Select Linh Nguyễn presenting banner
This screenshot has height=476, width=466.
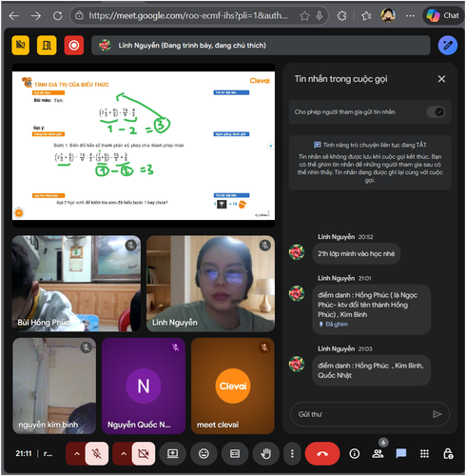tap(261, 46)
